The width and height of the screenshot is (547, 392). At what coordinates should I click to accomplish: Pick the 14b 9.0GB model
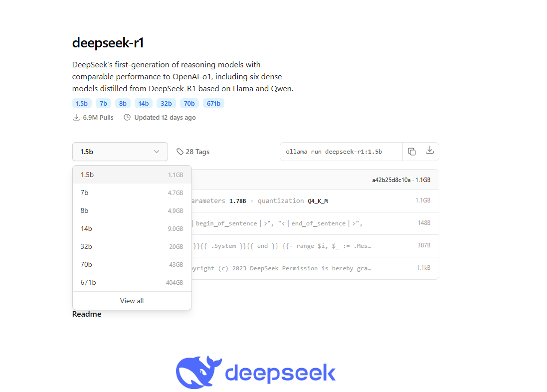[132, 228]
